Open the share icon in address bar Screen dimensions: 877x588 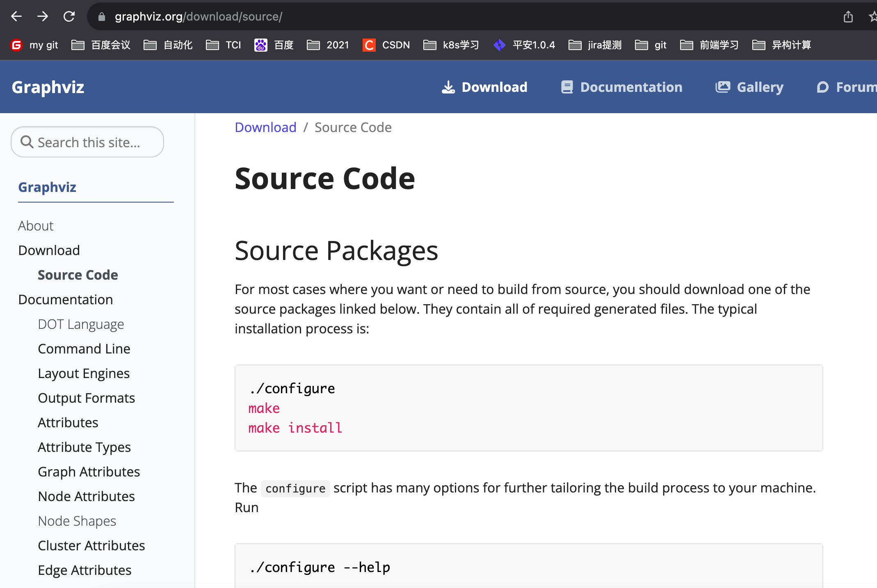click(848, 17)
